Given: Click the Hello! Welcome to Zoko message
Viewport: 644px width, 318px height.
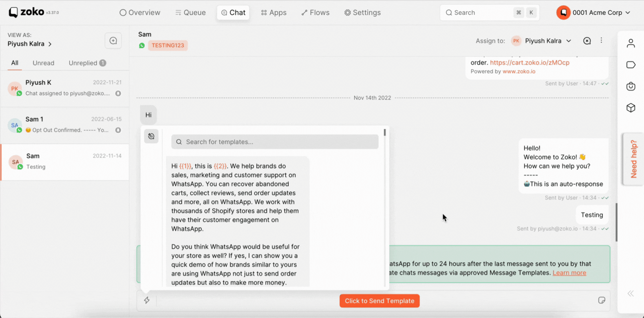Looking at the screenshot, I should 563,166.
